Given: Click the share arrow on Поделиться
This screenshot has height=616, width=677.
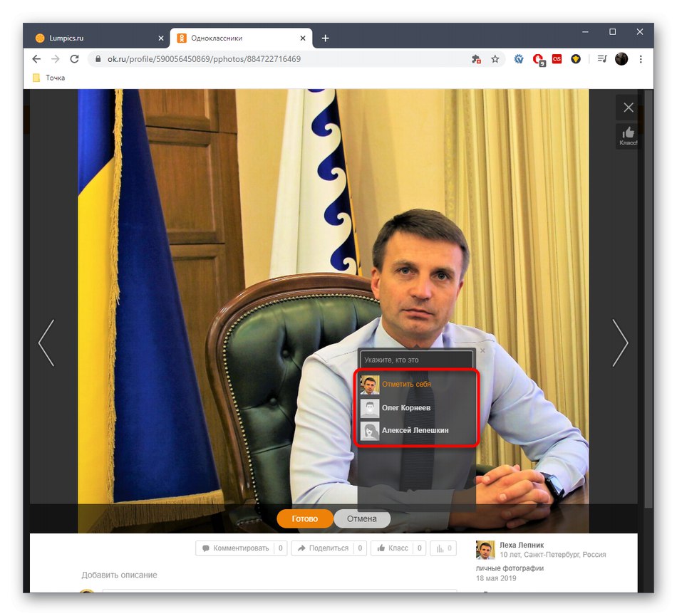Looking at the screenshot, I should point(302,548).
